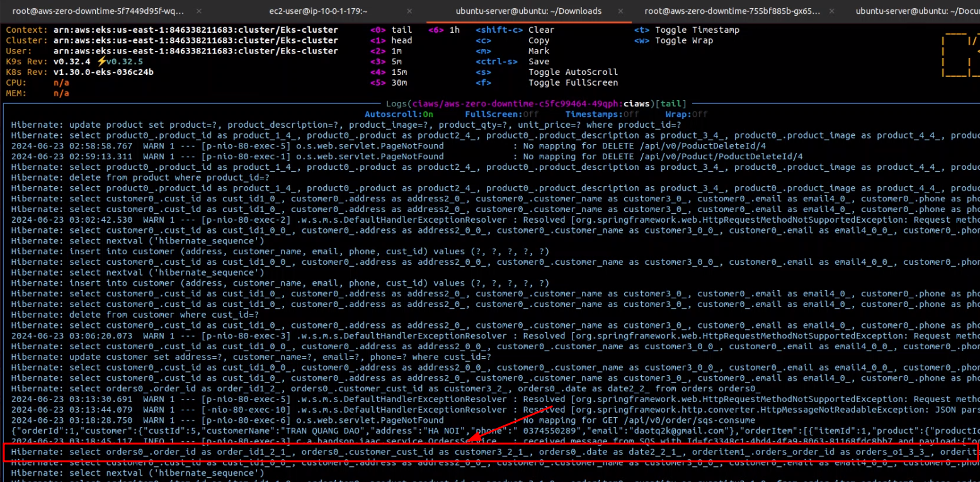Screen dimensions: 980x482
Task: Switch to the root@aws-zero-downtime-755bf885b terminal tab
Action: (x=732, y=11)
